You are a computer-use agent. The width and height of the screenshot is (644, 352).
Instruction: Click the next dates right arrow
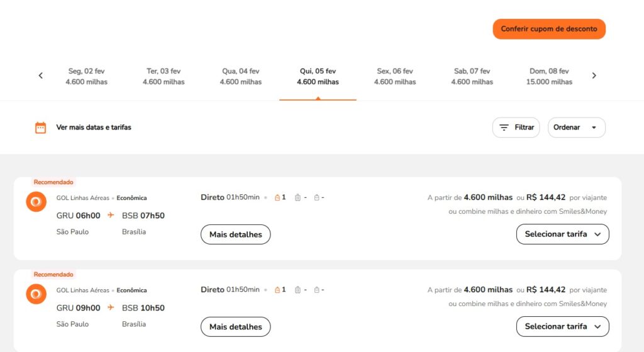594,75
